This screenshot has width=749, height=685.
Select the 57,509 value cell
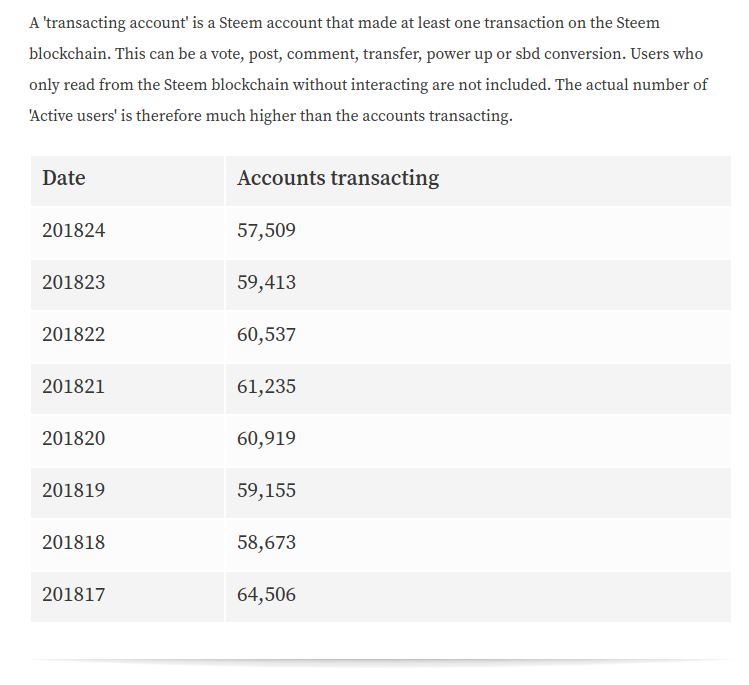point(478,233)
